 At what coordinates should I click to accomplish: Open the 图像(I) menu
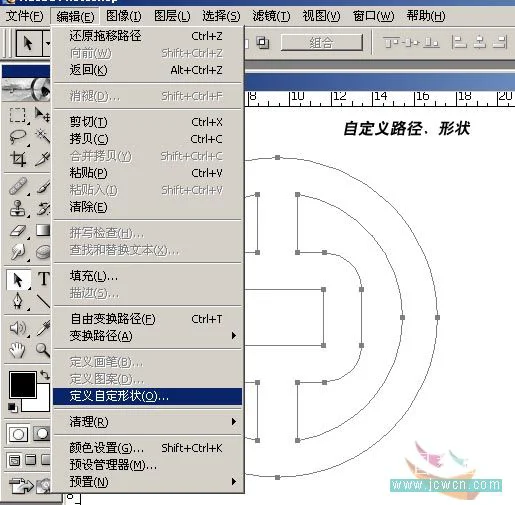pos(123,16)
